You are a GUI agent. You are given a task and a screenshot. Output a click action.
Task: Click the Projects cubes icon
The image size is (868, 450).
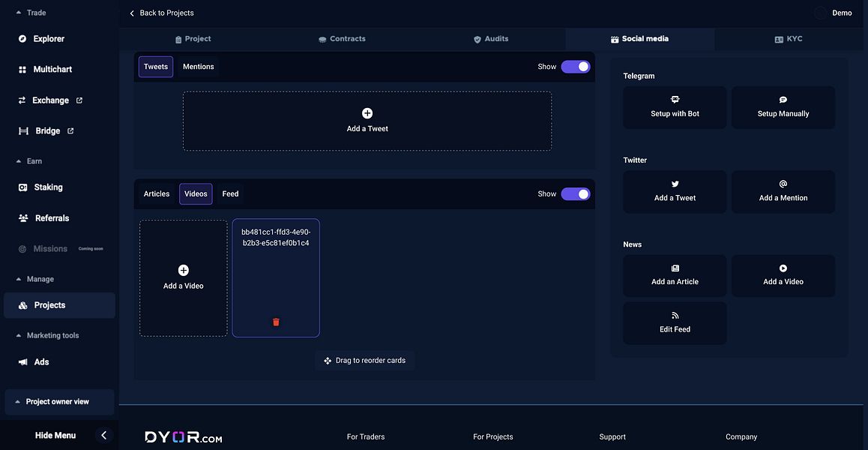pyautogui.click(x=22, y=305)
